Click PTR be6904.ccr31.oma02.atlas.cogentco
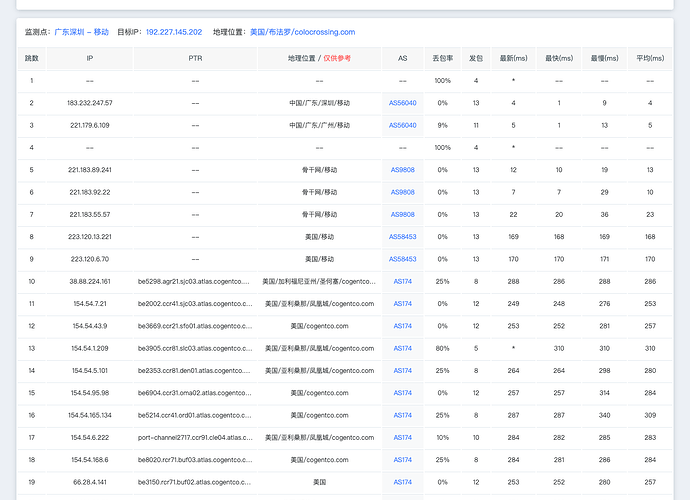 tap(195, 393)
